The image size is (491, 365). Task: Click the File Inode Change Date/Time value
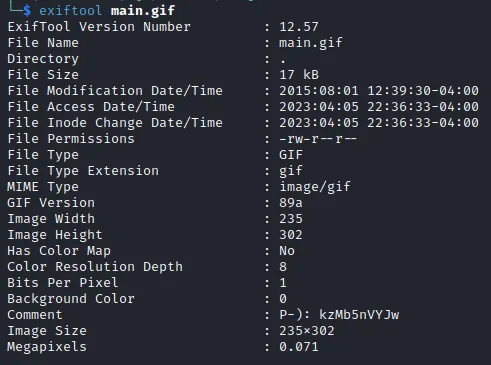(x=379, y=123)
